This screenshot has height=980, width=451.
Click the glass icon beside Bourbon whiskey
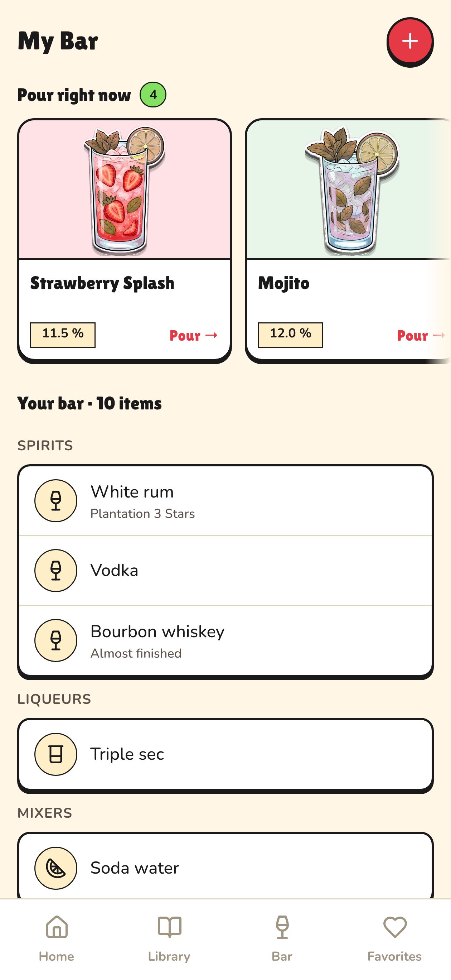55,640
